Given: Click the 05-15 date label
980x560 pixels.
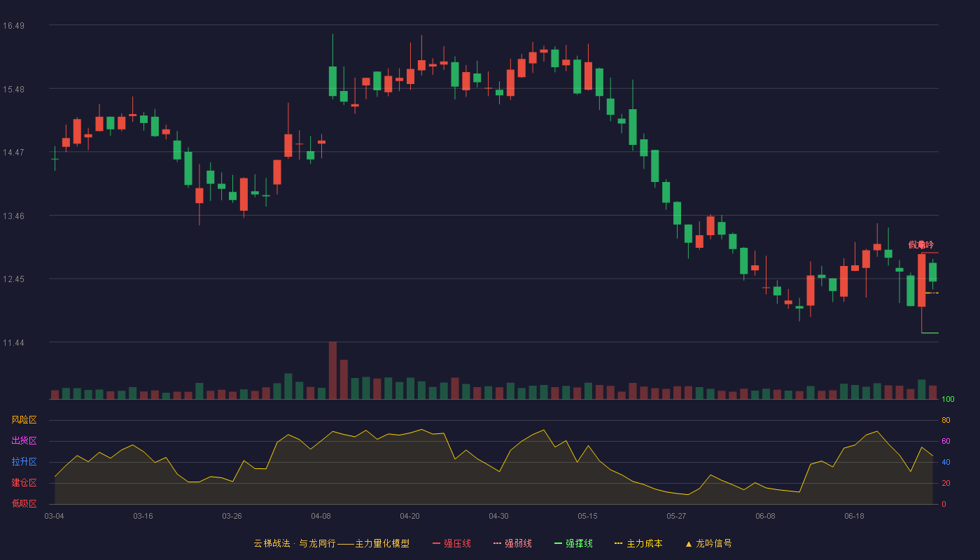Looking at the screenshot, I should pyautogui.click(x=587, y=516).
